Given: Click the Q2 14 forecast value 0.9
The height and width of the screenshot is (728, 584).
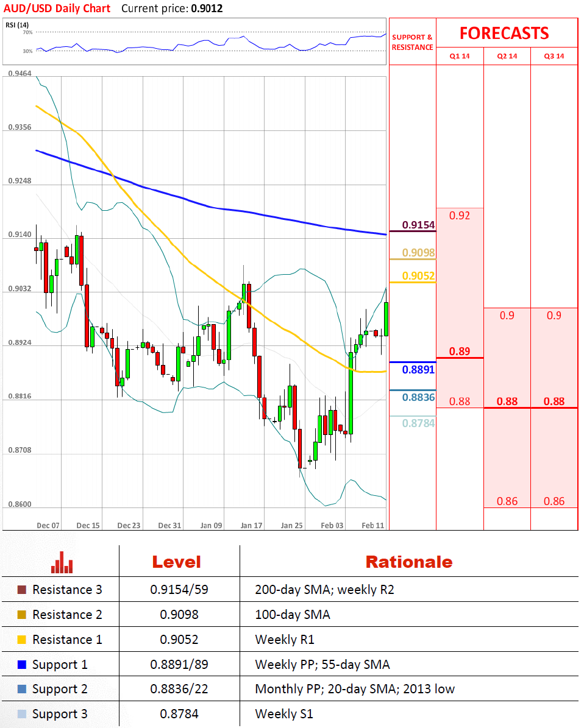Looking at the screenshot, I should (x=507, y=316).
